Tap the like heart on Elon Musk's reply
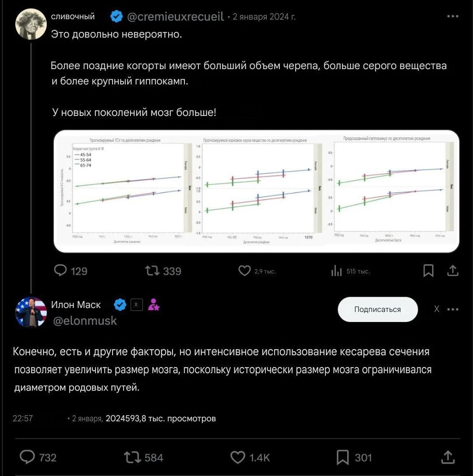 237,458
